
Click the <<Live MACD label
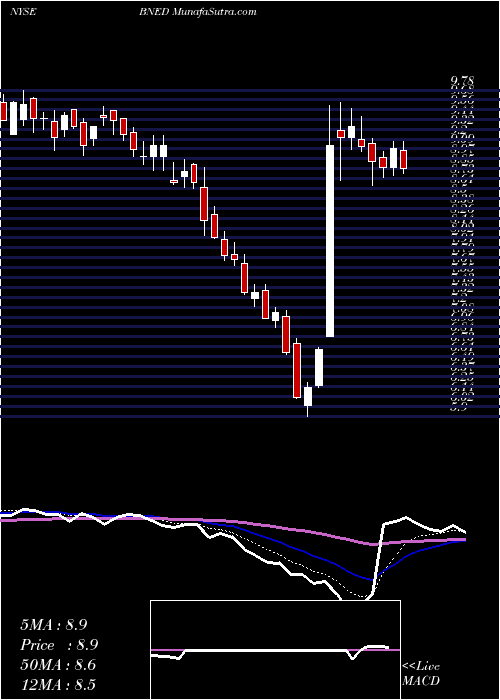pos(421,674)
